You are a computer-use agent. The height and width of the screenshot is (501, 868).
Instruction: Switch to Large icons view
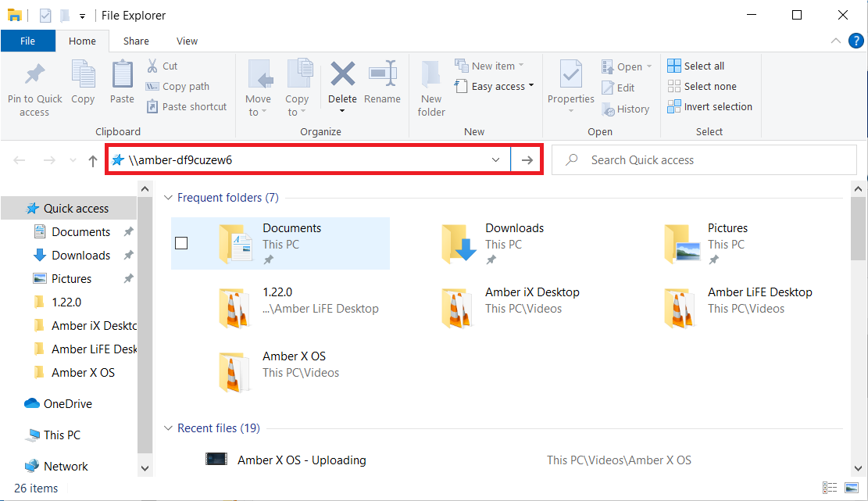click(852, 488)
